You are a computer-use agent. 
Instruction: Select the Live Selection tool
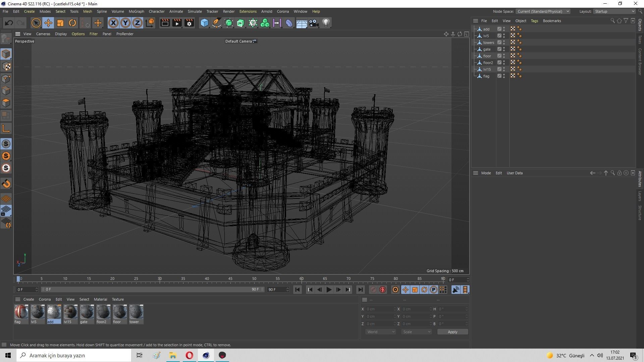coord(36,23)
